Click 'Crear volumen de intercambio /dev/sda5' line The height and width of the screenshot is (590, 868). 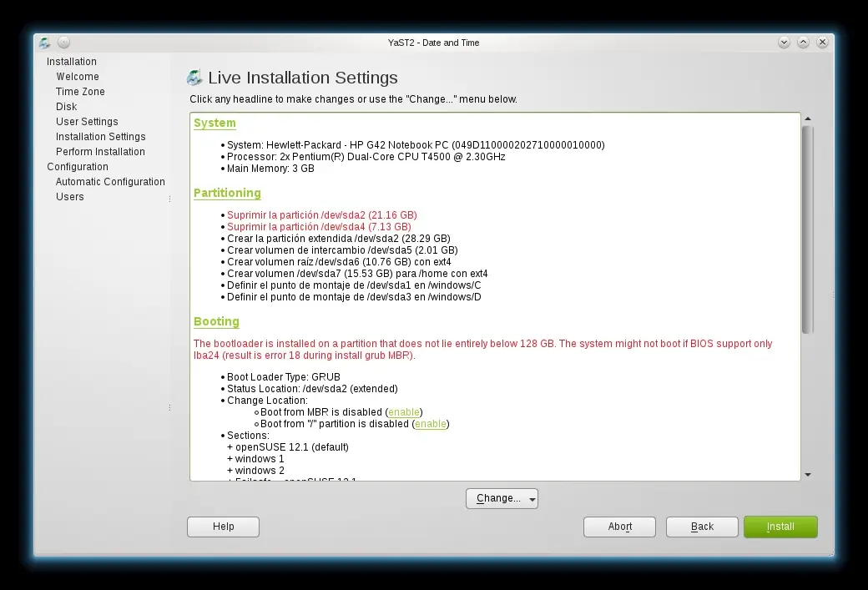[x=343, y=250]
